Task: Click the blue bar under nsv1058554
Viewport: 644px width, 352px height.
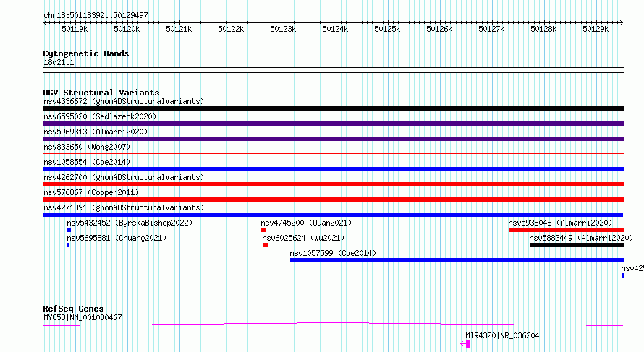Action: pos(333,169)
